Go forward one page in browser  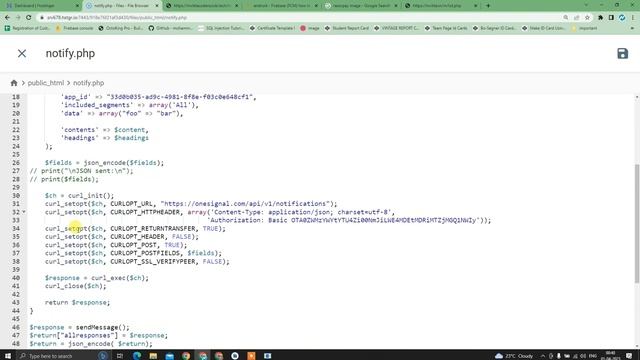18,18
